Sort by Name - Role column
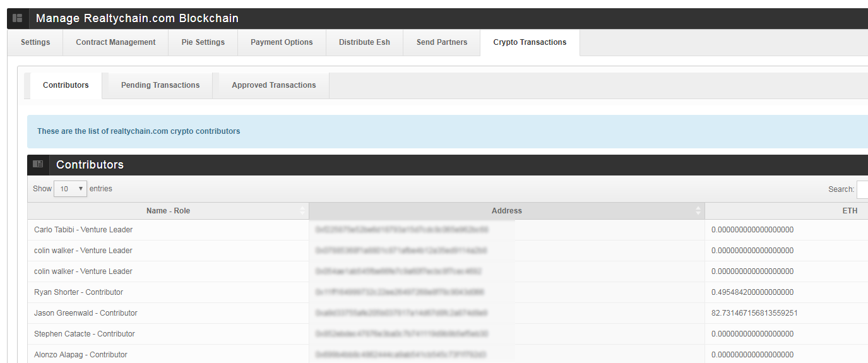 pos(168,211)
